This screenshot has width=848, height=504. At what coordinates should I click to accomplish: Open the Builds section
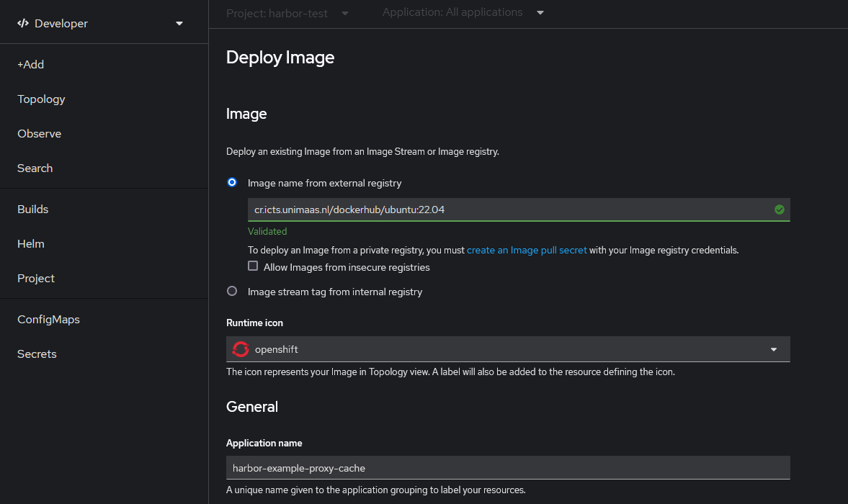[x=33, y=209]
